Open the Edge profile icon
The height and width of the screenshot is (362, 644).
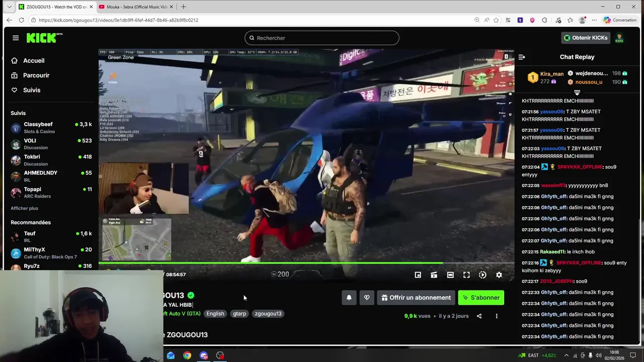click(582, 20)
